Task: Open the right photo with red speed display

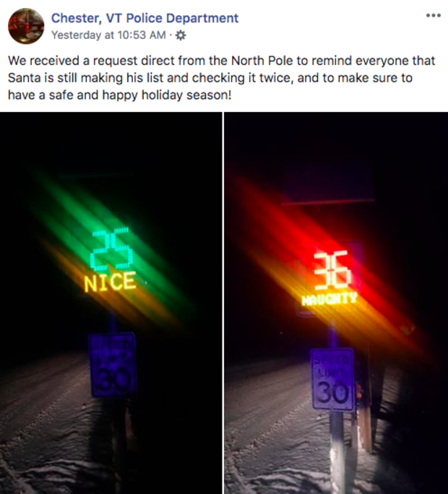Action: (336, 303)
